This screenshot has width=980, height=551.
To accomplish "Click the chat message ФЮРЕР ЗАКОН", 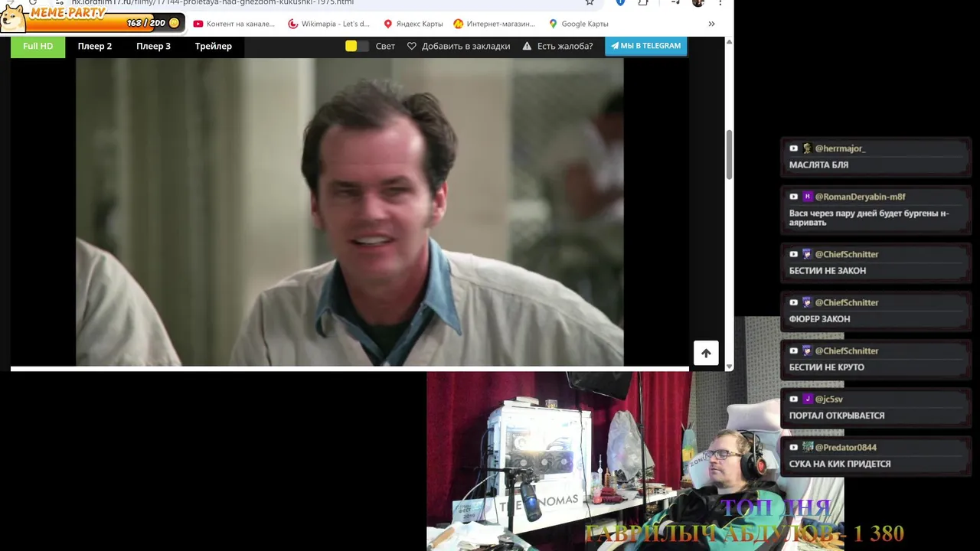I will click(x=819, y=319).
